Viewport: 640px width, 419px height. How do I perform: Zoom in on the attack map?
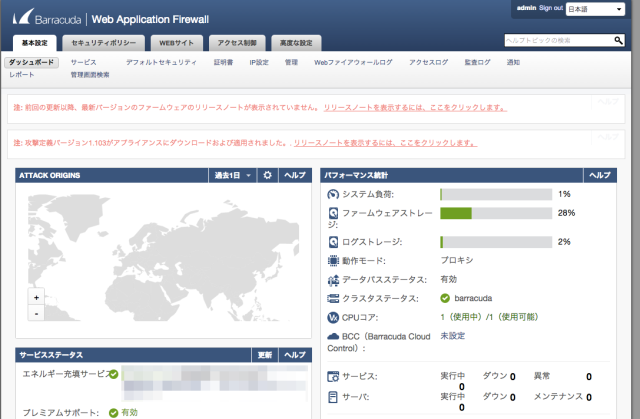tap(36, 297)
